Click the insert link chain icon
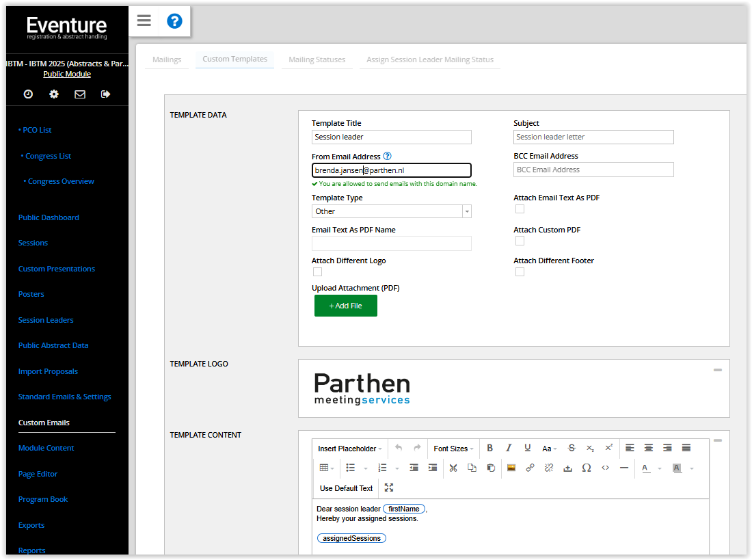The image size is (752, 560). tap(530, 468)
